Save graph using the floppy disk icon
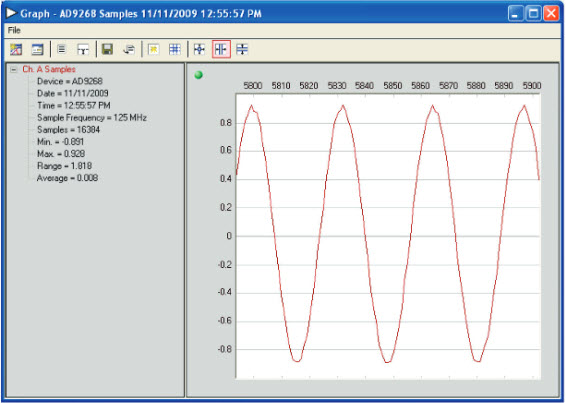This screenshot has width=566, height=403. pyautogui.click(x=107, y=49)
